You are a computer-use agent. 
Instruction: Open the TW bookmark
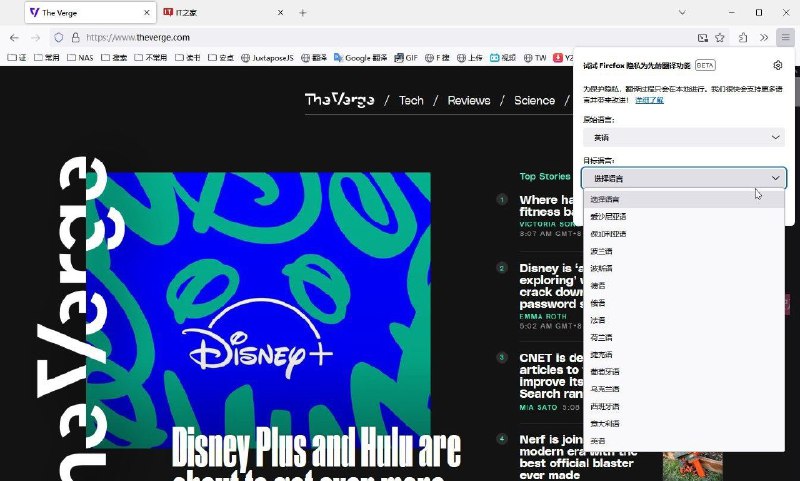[535, 58]
